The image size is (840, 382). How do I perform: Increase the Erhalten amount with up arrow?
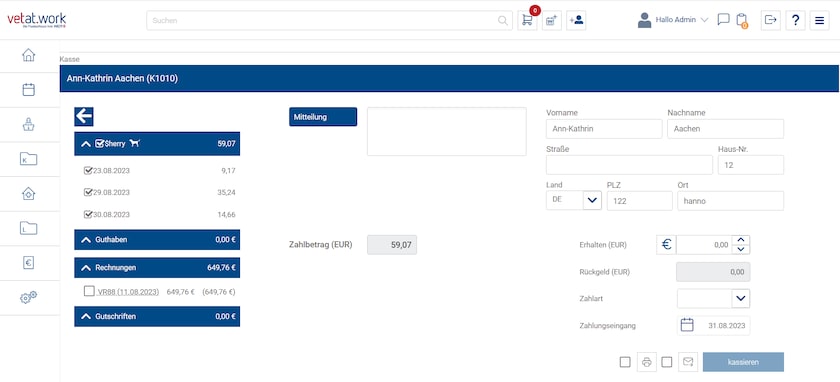click(741, 240)
